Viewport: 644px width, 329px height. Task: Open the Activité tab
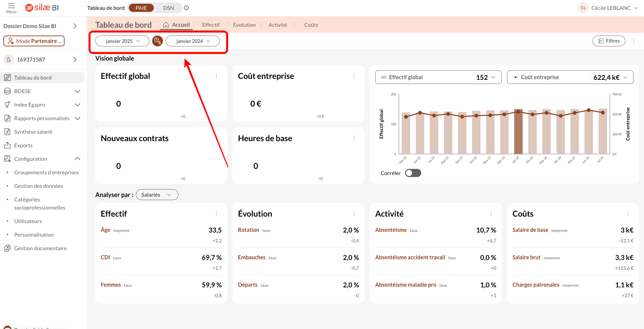(278, 25)
